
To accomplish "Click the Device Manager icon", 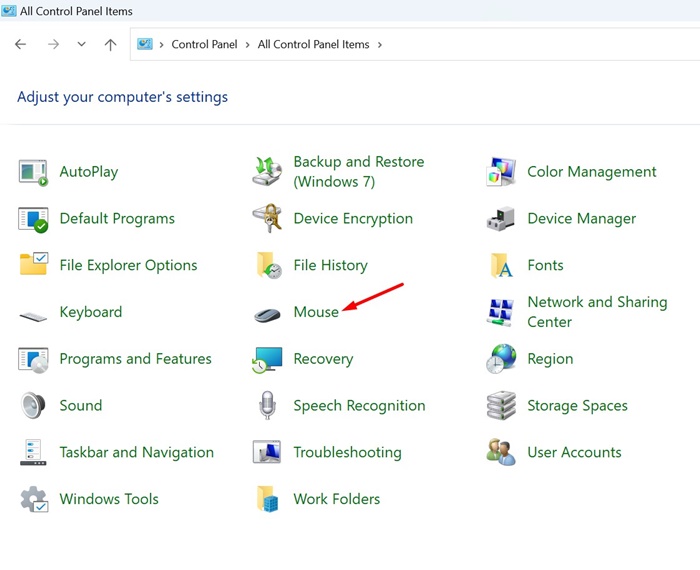I will [501, 219].
